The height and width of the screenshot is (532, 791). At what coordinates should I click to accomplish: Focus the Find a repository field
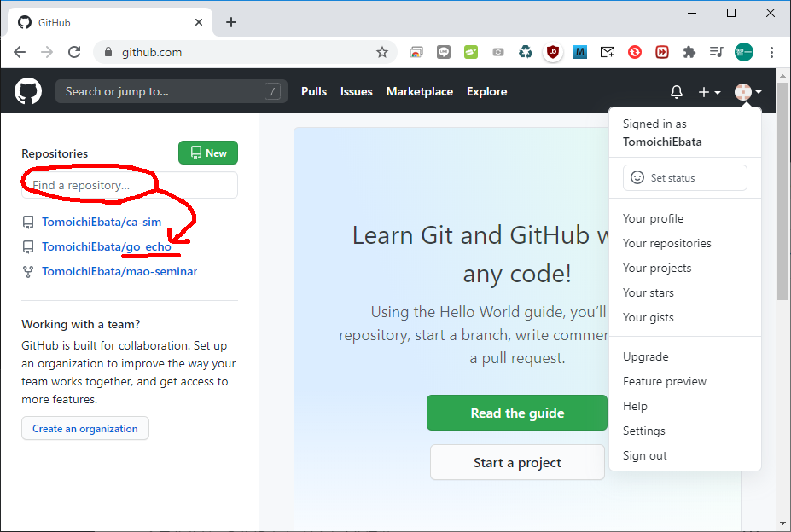click(130, 185)
